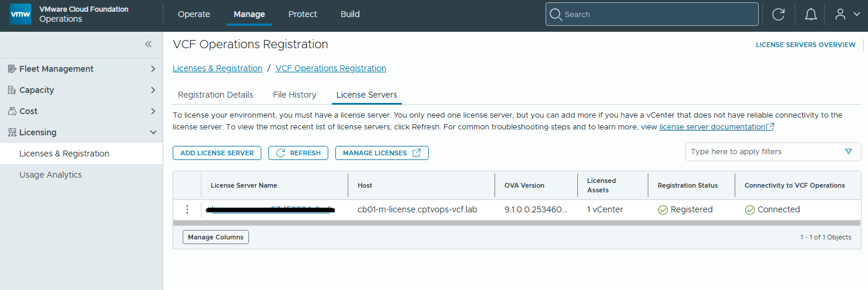Image resolution: width=868 pixels, height=290 pixels.
Task: Open the Operate menu
Action: 194,14
